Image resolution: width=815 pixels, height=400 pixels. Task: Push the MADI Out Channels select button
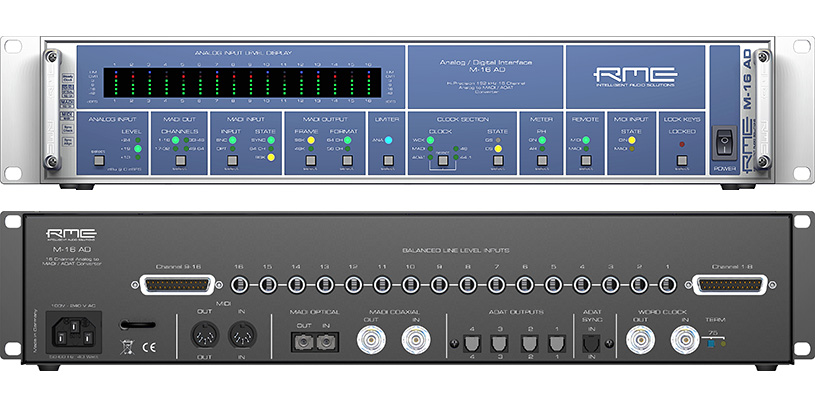point(180,161)
